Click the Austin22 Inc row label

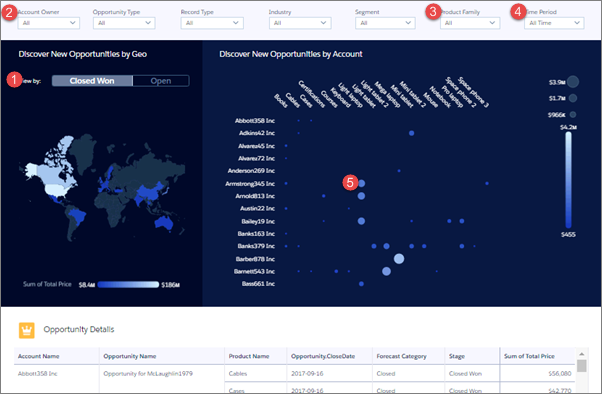point(258,209)
